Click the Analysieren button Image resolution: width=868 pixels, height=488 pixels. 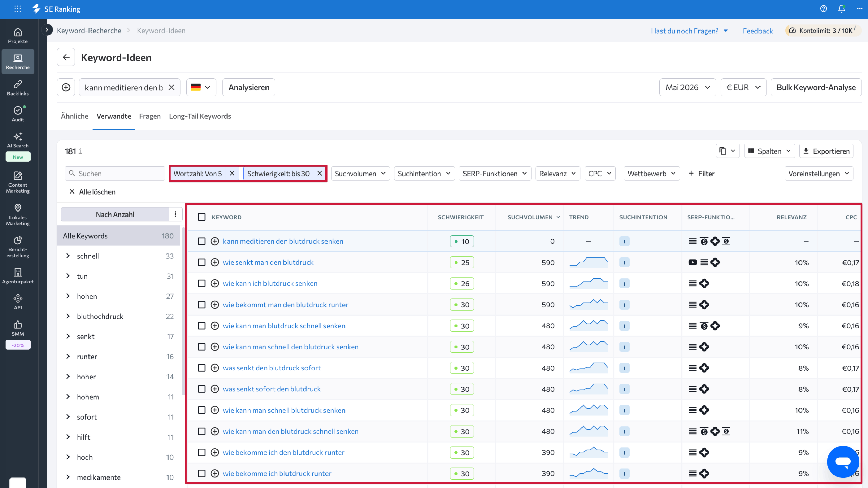coord(249,87)
